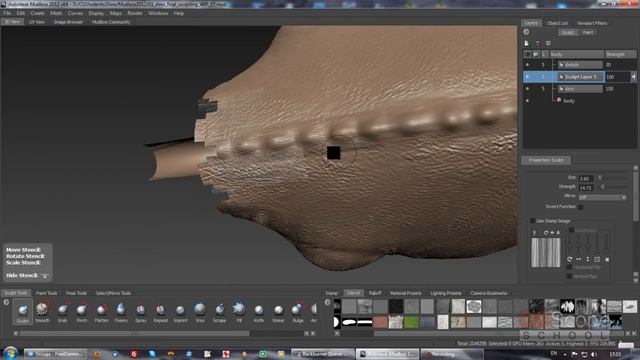This screenshot has width=640, height=360.
Task: Click the vertical stripes stamp image preview
Action: pyautogui.click(x=546, y=253)
